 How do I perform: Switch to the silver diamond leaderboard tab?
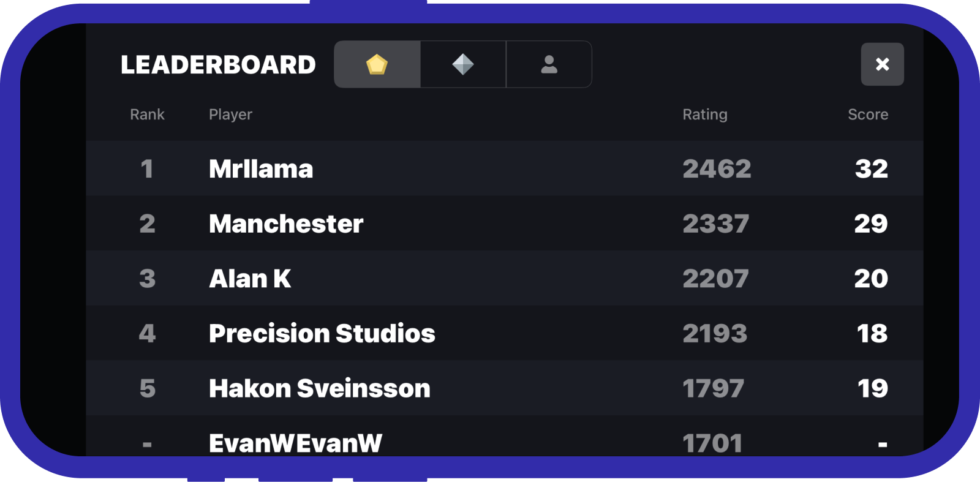click(x=463, y=64)
